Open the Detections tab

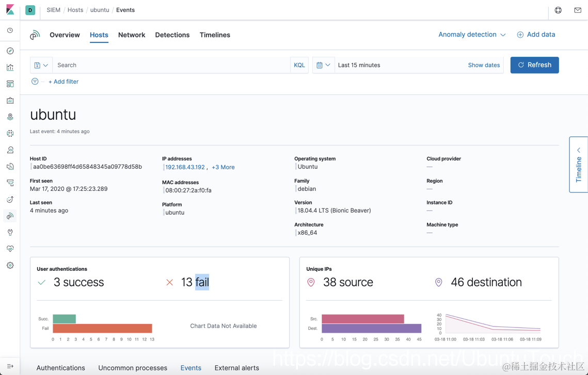172,35
